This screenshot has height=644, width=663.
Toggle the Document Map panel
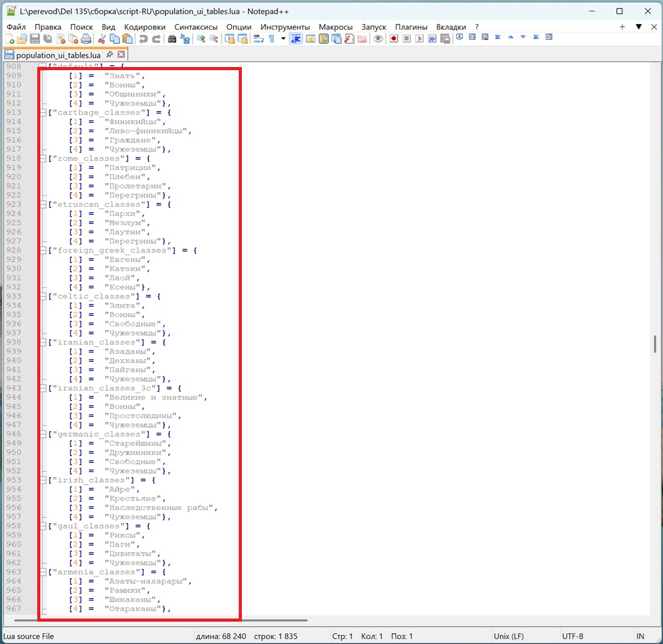tap(324, 39)
